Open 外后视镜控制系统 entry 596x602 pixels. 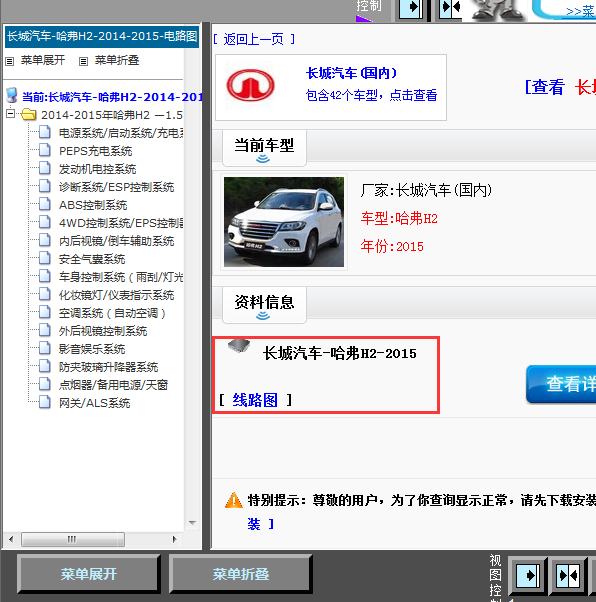click(103, 331)
